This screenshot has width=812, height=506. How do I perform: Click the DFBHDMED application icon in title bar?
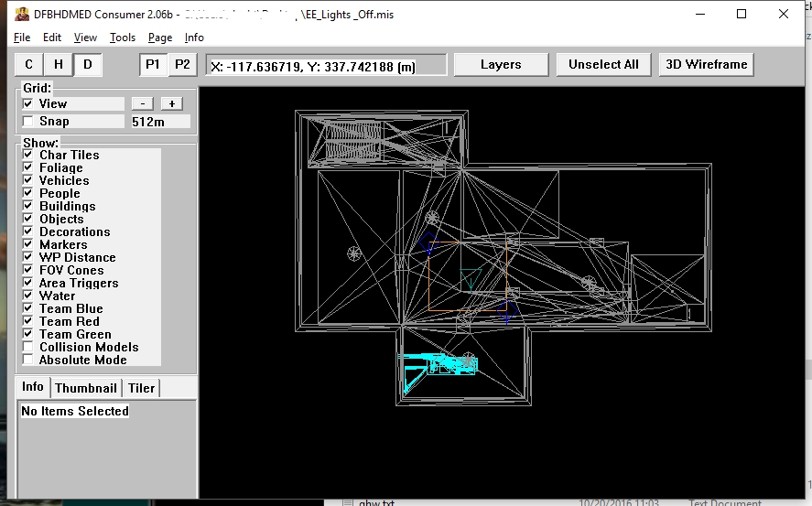click(x=22, y=14)
